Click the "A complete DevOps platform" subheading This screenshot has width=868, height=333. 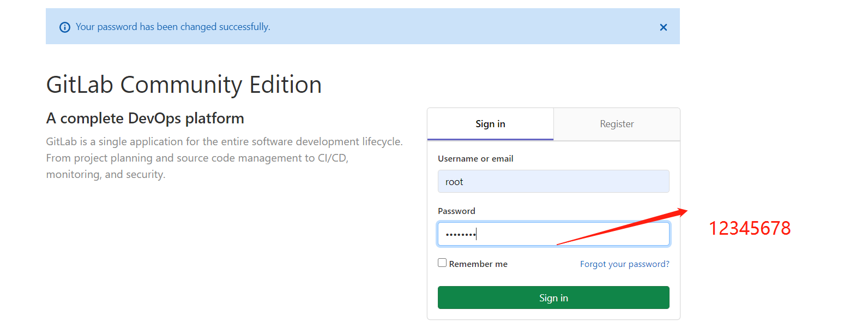pyautogui.click(x=145, y=118)
